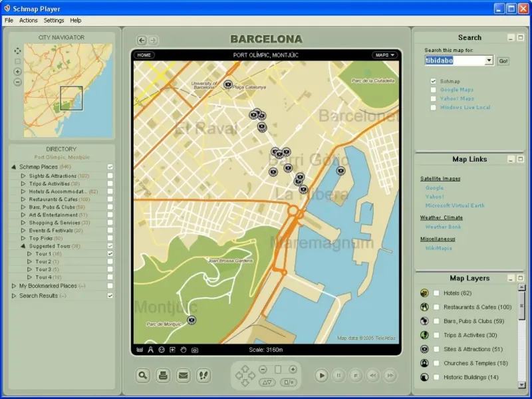Open the Weather Bonk link
This screenshot has height=399, width=532.
pos(443,227)
